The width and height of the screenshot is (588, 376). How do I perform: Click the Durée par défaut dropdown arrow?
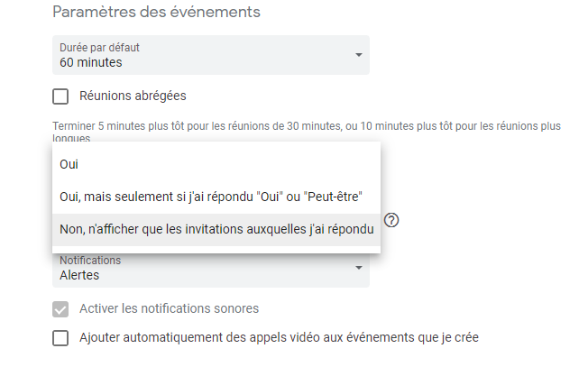(x=358, y=55)
